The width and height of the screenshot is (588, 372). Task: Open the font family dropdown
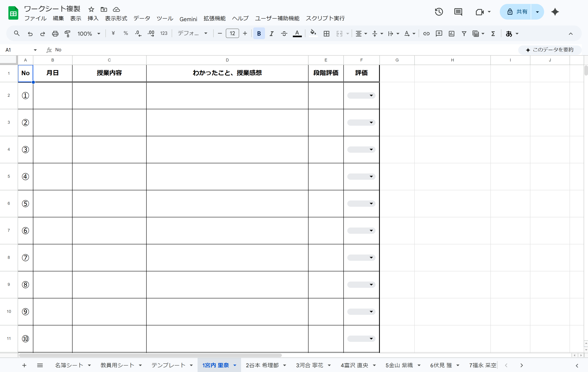(192, 33)
